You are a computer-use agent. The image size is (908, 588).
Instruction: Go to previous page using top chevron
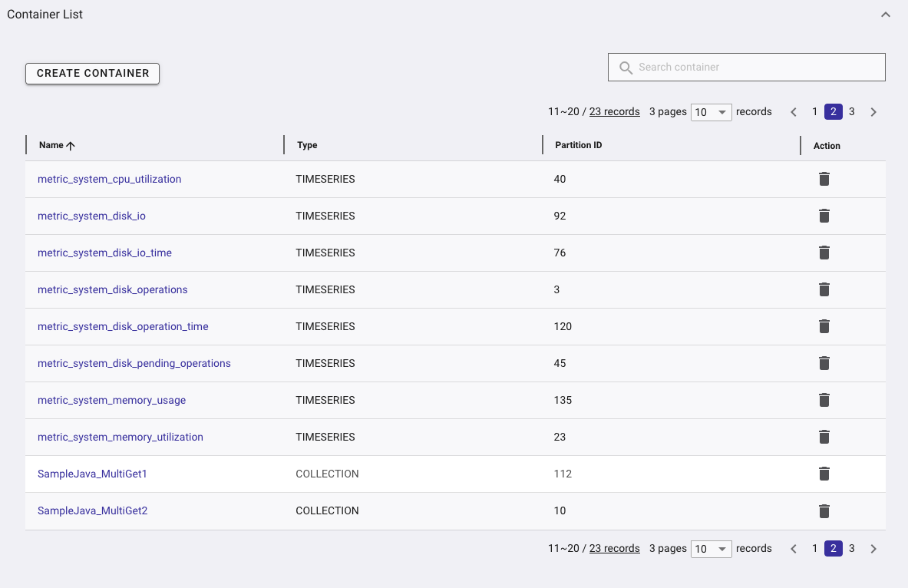tap(794, 112)
